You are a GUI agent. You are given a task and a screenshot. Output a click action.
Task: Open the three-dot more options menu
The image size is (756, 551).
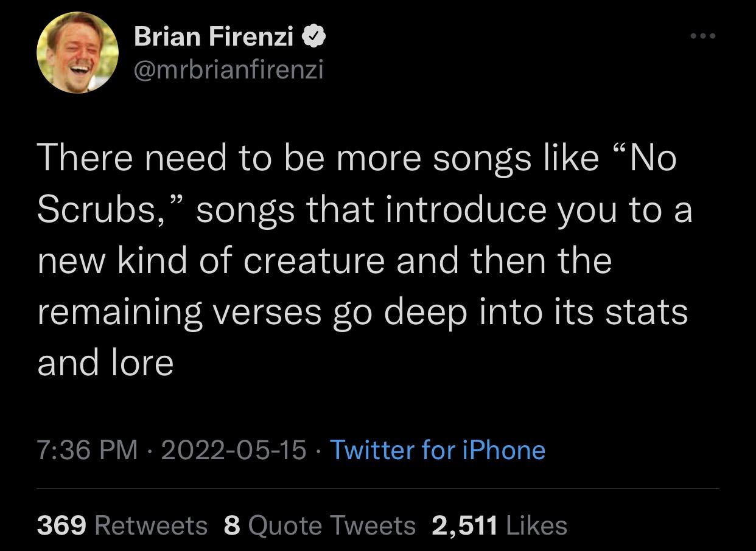(704, 36)
